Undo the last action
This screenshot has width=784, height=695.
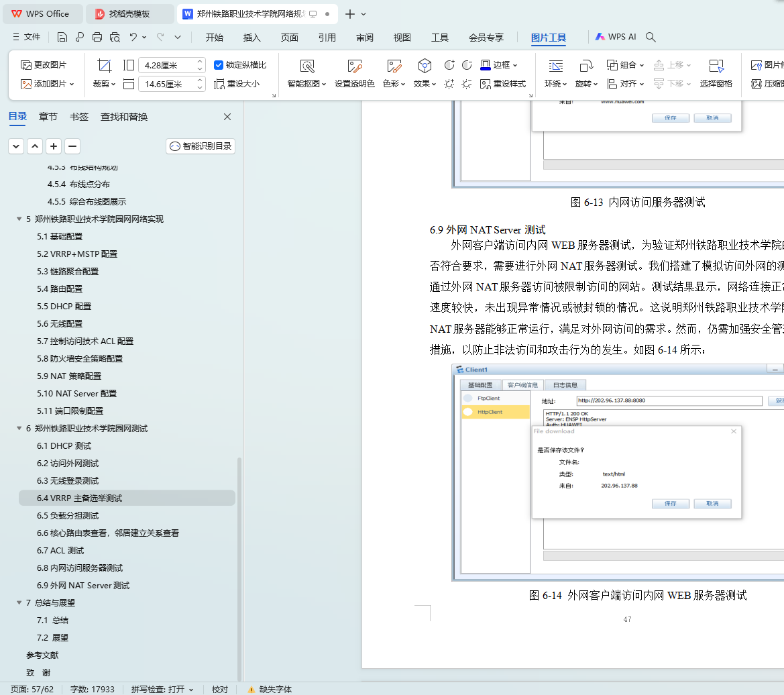click(x=133, y=37)
